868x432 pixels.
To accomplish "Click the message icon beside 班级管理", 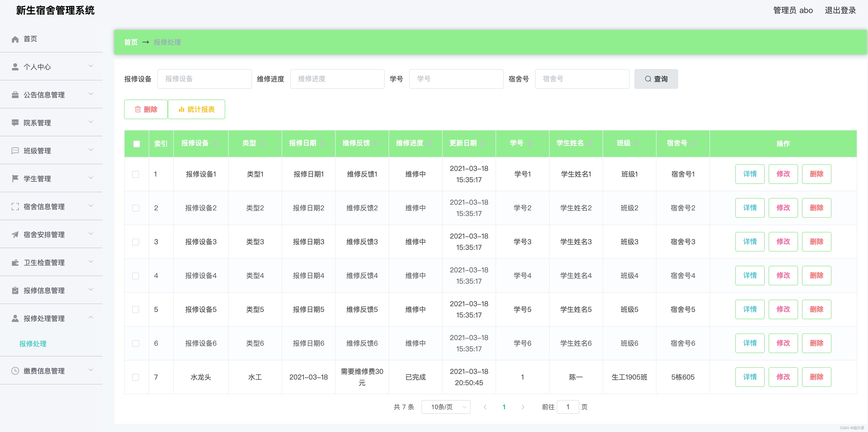I will 15,151.
